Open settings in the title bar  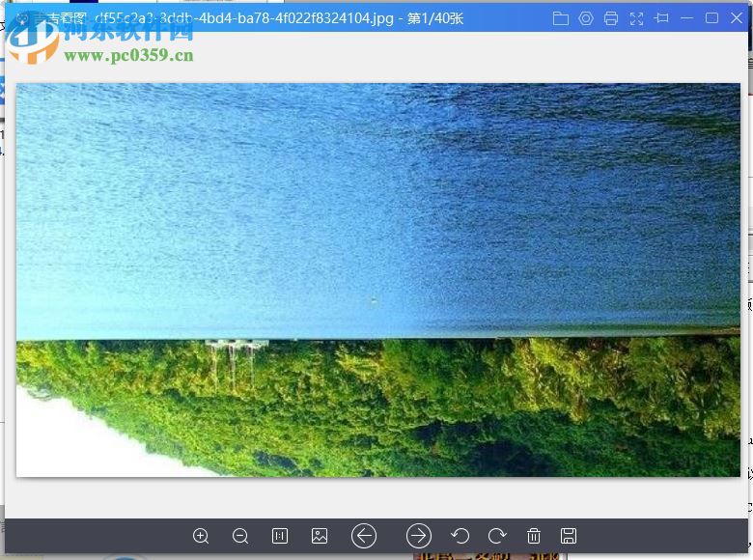click(x=586, y=18)
